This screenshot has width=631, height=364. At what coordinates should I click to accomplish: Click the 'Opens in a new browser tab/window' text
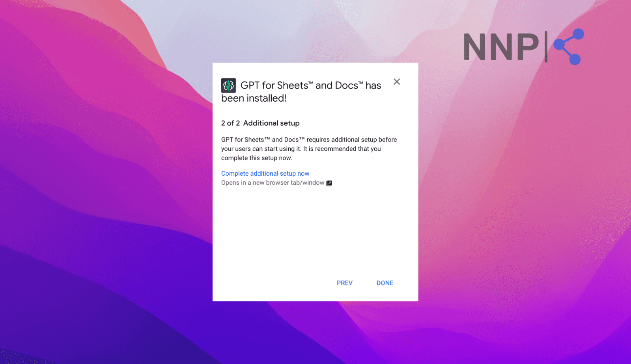[273, 183]
